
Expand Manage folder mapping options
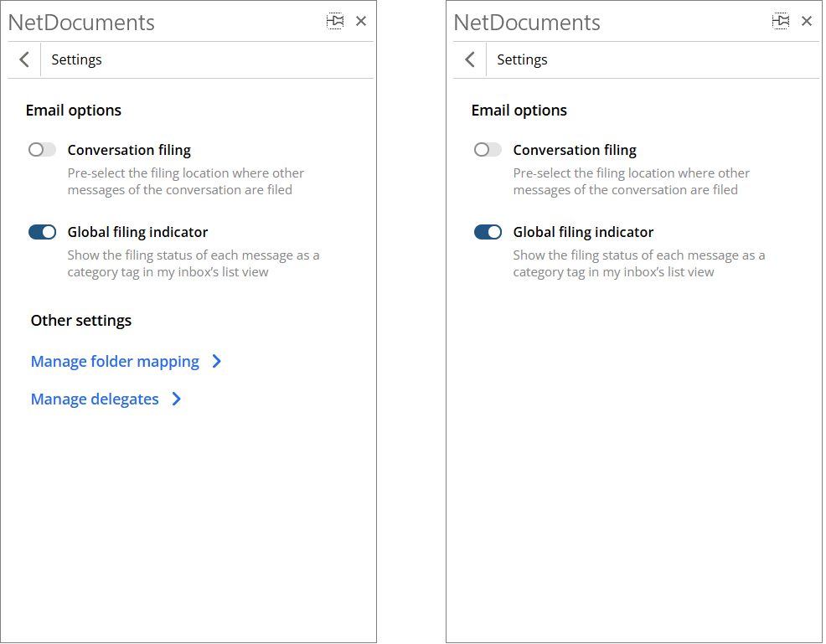tap(115, 361)
